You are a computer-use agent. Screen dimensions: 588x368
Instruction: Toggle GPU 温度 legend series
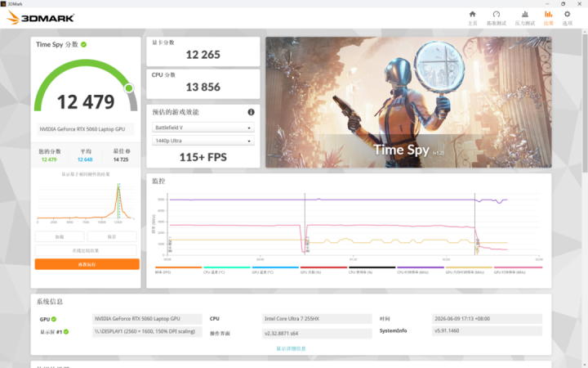click(x=275, y=270)
